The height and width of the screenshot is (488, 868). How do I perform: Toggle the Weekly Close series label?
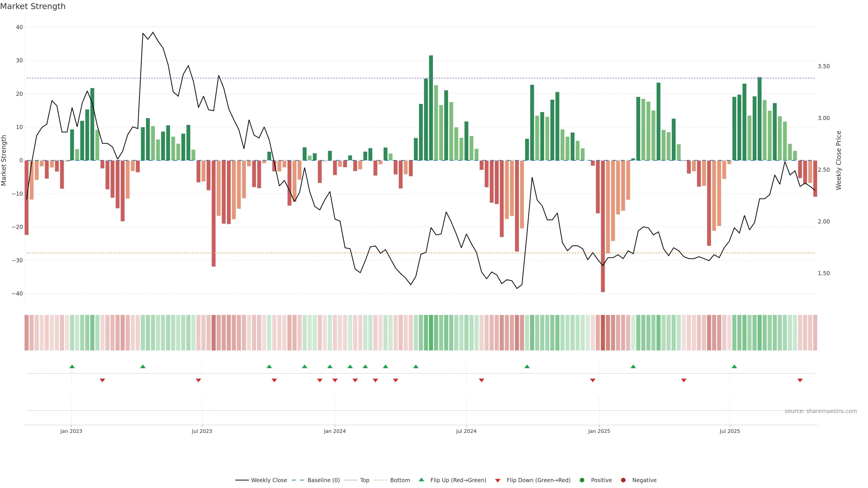(x=269, y=480)
